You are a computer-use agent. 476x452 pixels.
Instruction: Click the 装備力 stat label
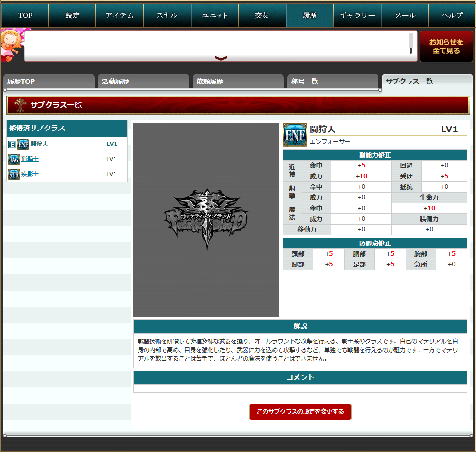pos(429,219)
